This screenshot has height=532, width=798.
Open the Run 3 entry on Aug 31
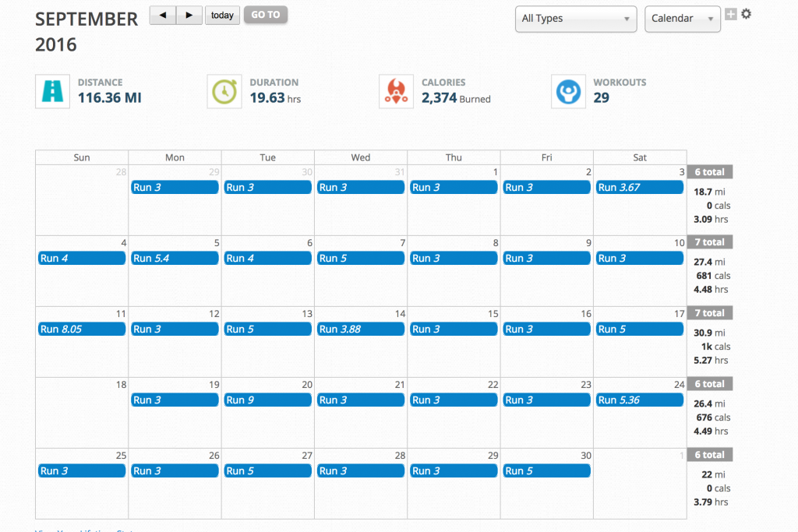pos(360,187)
